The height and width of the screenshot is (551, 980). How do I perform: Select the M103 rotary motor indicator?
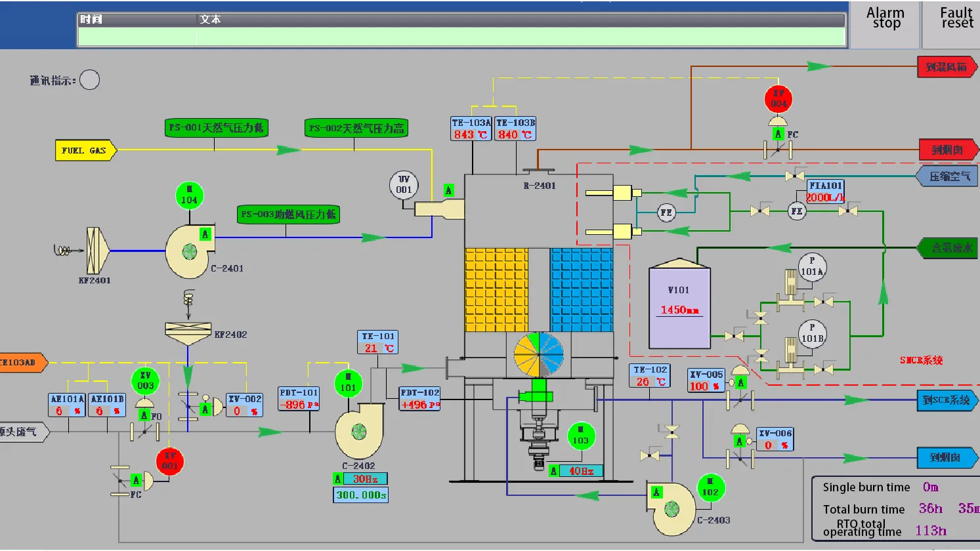tap(580, 436)
